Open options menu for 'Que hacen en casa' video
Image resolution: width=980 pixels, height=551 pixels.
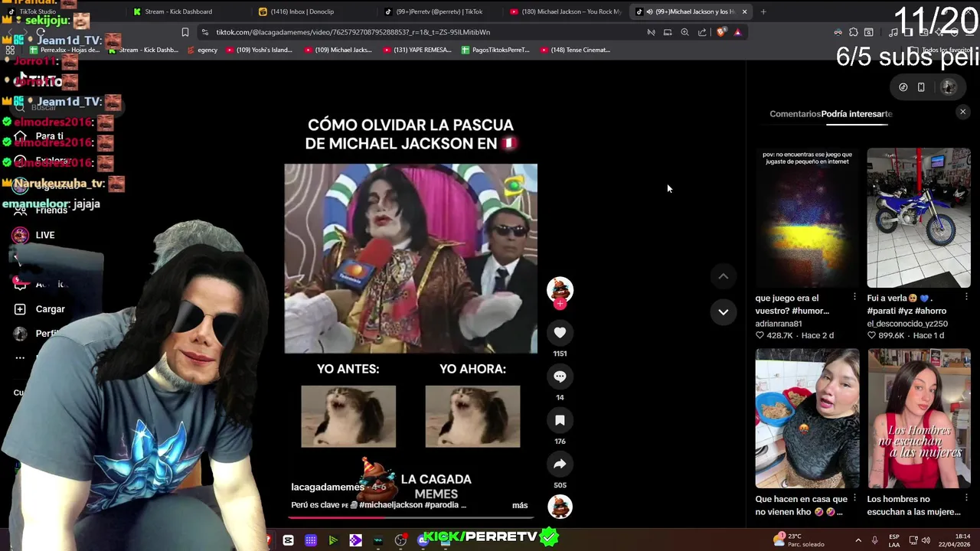pos(854,497)
